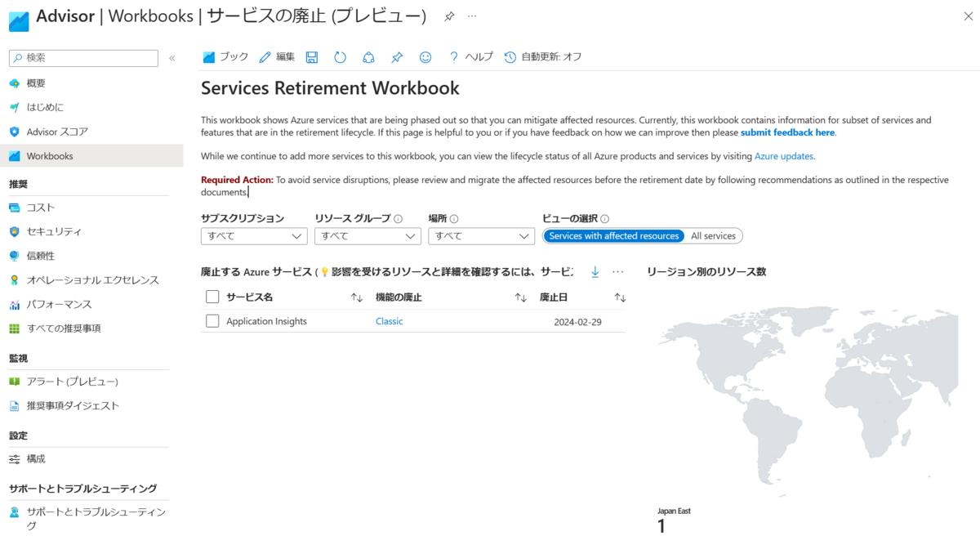Select the All services view

[713, 236]
